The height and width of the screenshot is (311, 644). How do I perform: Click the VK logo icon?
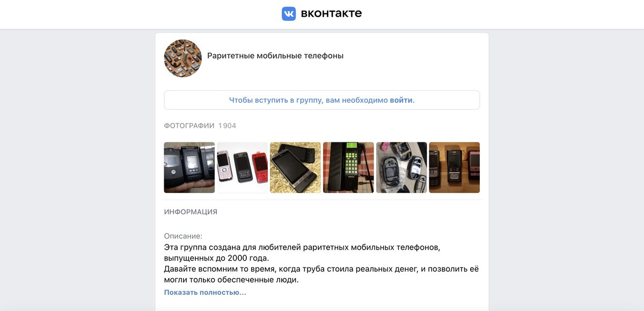(x=289, y=14)
